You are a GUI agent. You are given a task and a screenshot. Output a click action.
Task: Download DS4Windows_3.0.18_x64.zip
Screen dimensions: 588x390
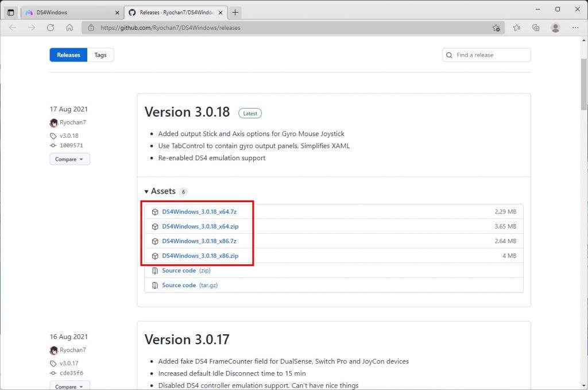coord(200,226)
